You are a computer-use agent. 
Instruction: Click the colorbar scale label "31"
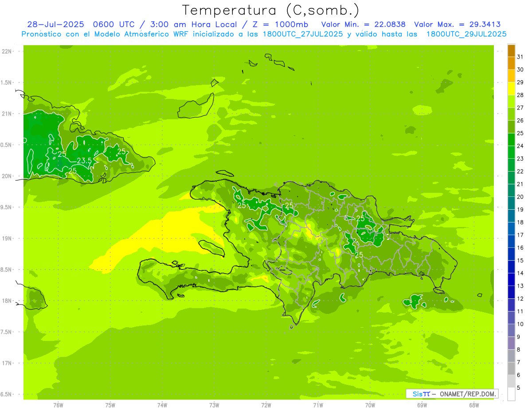[x=520, y=57]
